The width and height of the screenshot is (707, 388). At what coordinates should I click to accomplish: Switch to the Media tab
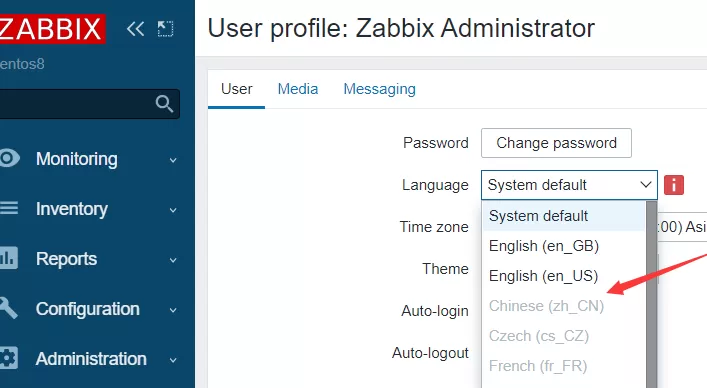tap(298, 89)
